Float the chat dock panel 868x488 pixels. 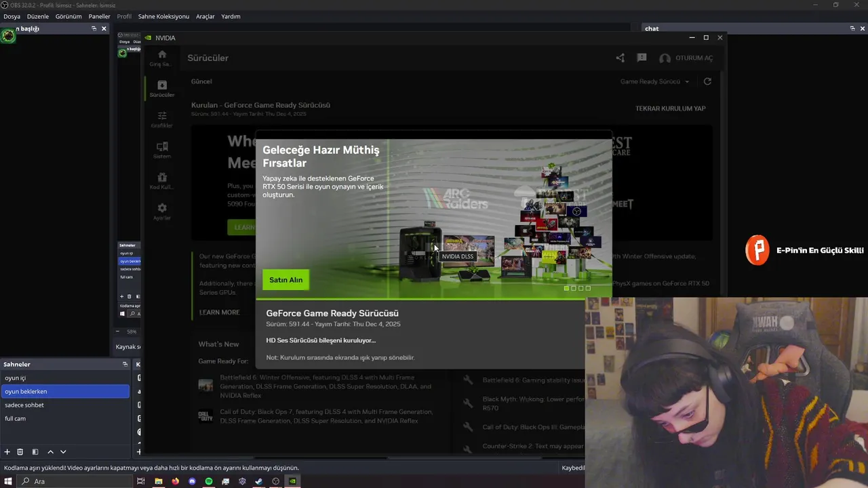[852, 28]
